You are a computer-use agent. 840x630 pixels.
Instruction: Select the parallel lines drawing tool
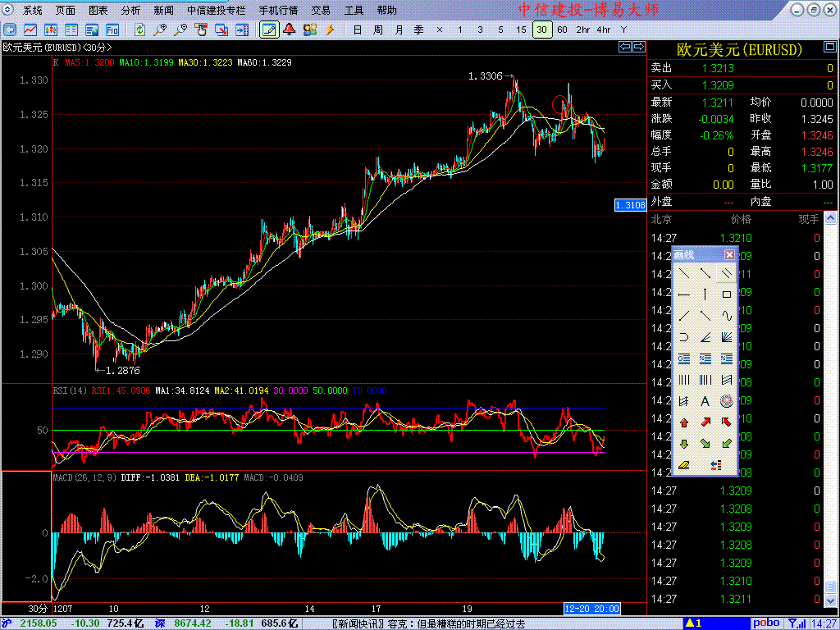726,272
